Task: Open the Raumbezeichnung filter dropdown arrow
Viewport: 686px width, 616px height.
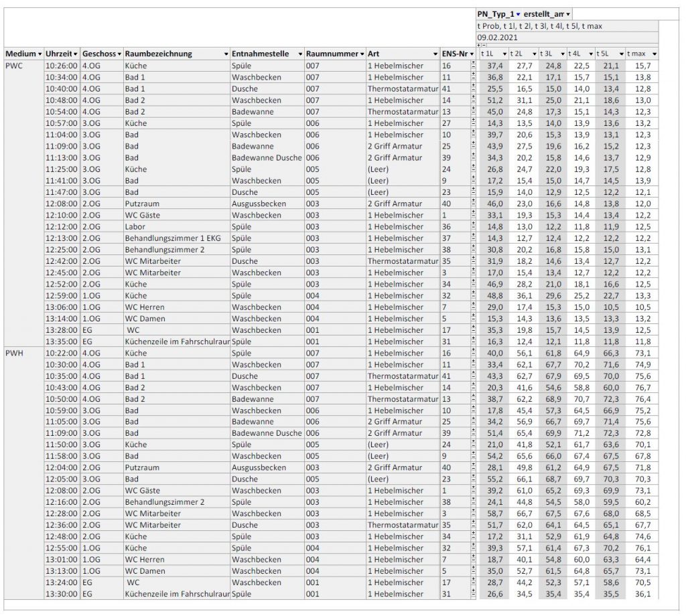Action: [226, 54]
